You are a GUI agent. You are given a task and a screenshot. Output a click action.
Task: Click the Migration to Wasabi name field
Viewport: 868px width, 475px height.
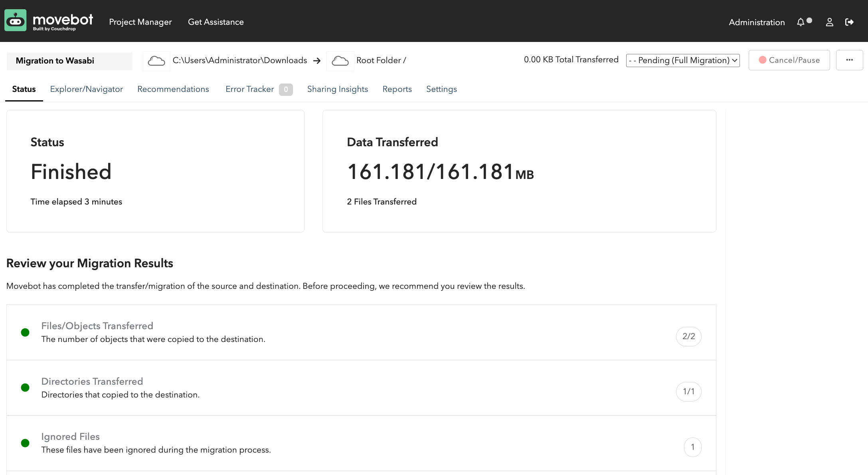coord(69,61)
